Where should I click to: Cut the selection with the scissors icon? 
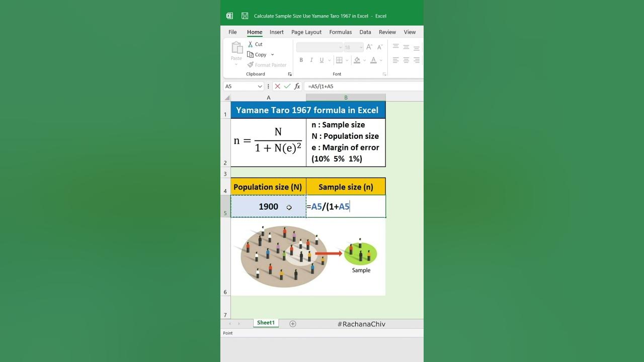coord(250,44)
